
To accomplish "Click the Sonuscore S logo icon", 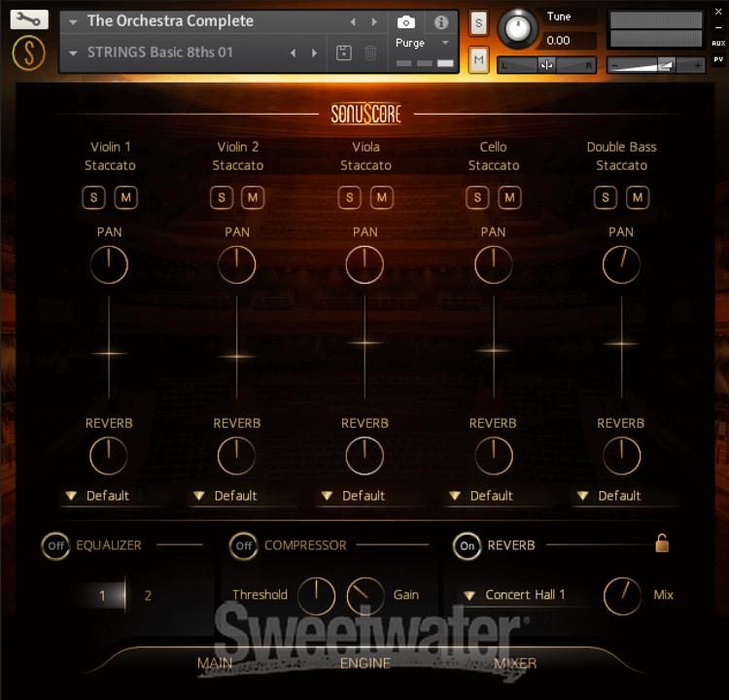I will pyautogui.click(x=29, y=53).
